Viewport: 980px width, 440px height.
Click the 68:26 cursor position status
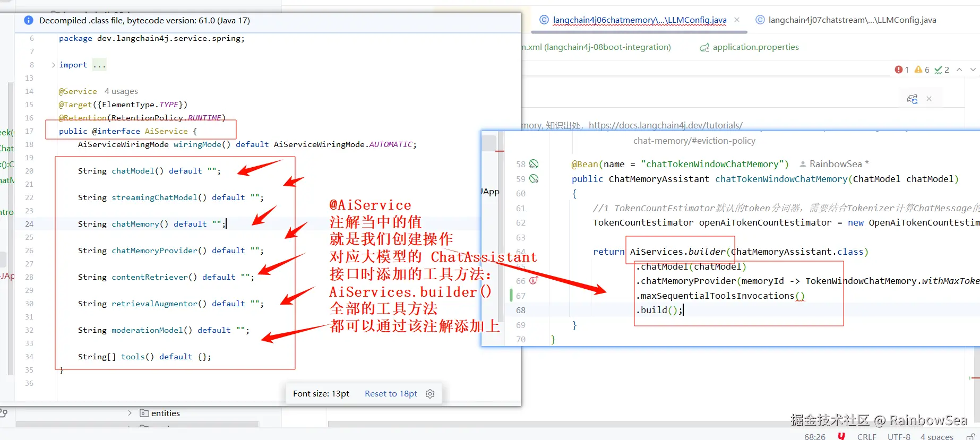click(815, 436)
